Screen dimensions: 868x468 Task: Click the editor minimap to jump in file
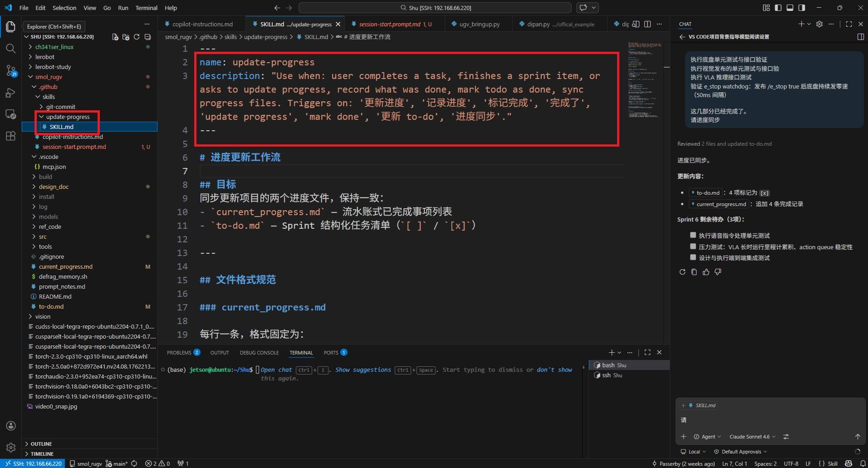coord(644,82)
